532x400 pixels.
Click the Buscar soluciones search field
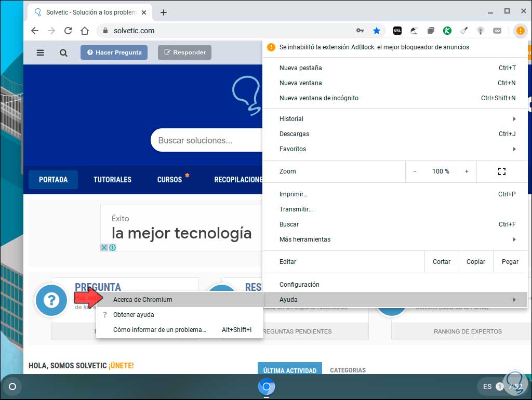pyautogui.click(x=206, y=140)
